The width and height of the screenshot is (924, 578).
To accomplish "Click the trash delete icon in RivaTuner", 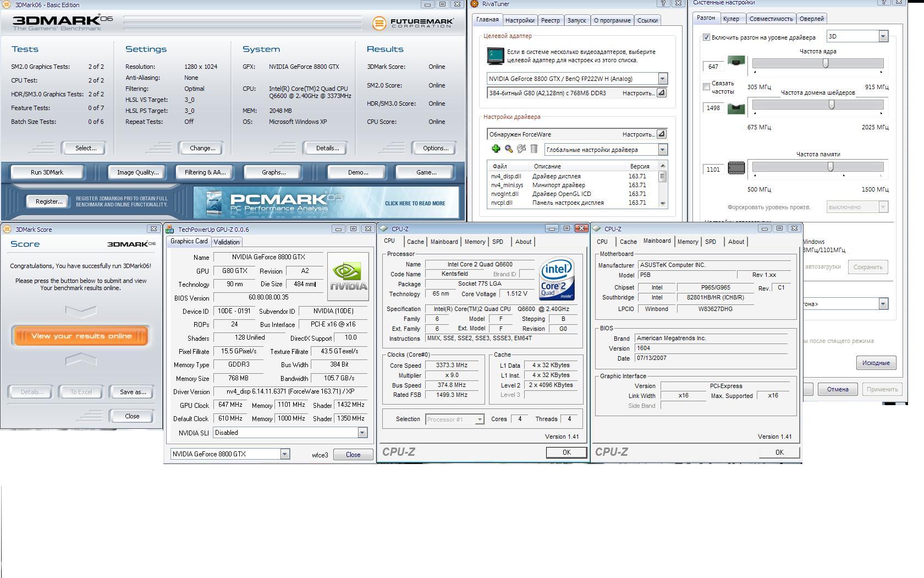I will (x=533, y=149).
